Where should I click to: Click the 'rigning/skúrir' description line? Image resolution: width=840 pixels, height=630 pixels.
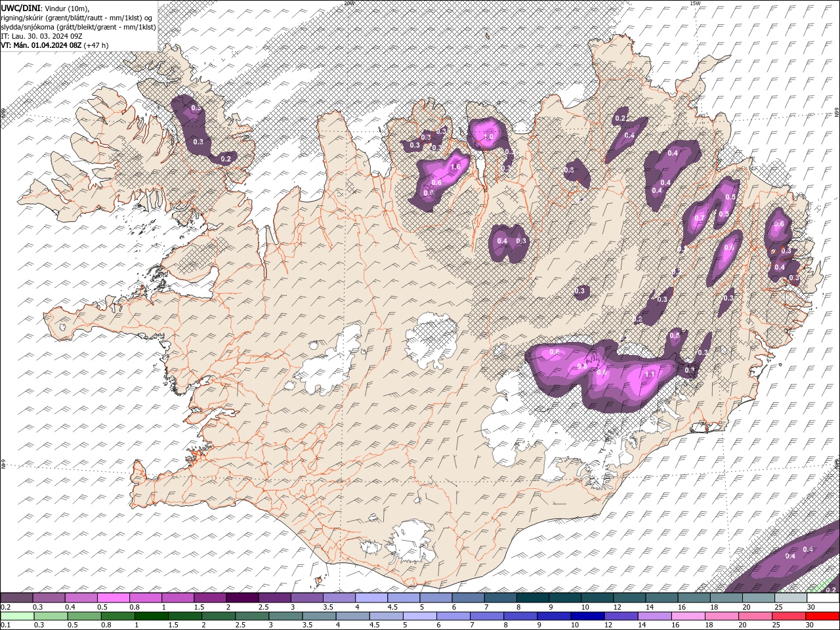click(77, 18)
